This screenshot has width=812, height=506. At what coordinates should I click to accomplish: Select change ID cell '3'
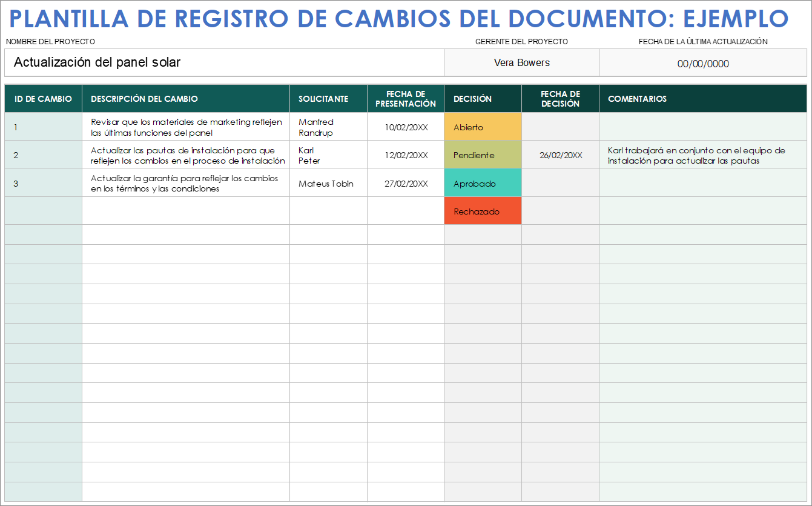coord(44,183)
